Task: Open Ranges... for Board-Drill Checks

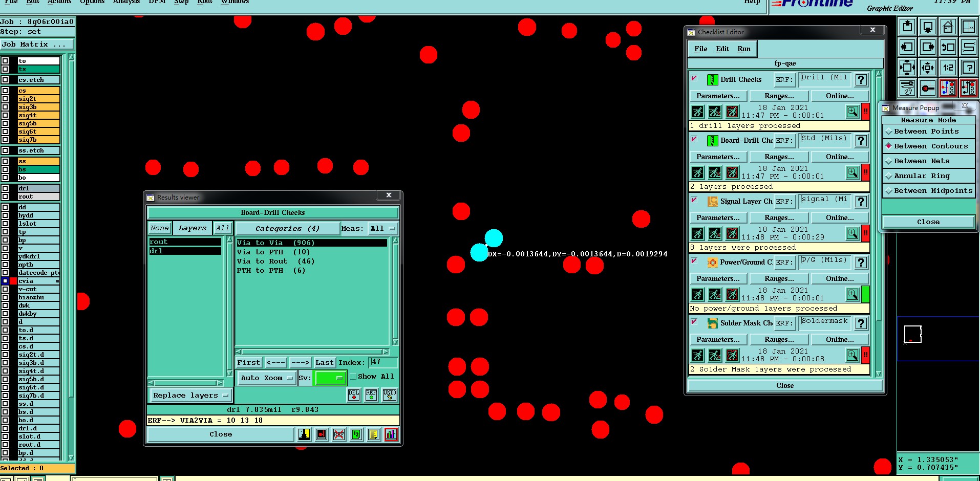Action: [x=779, y=157]
